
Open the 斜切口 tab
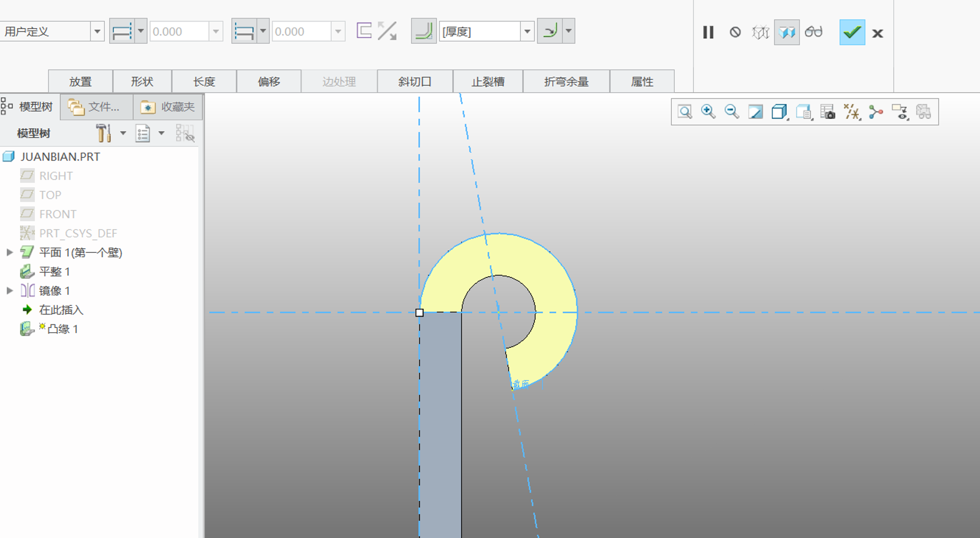point(415,81)
